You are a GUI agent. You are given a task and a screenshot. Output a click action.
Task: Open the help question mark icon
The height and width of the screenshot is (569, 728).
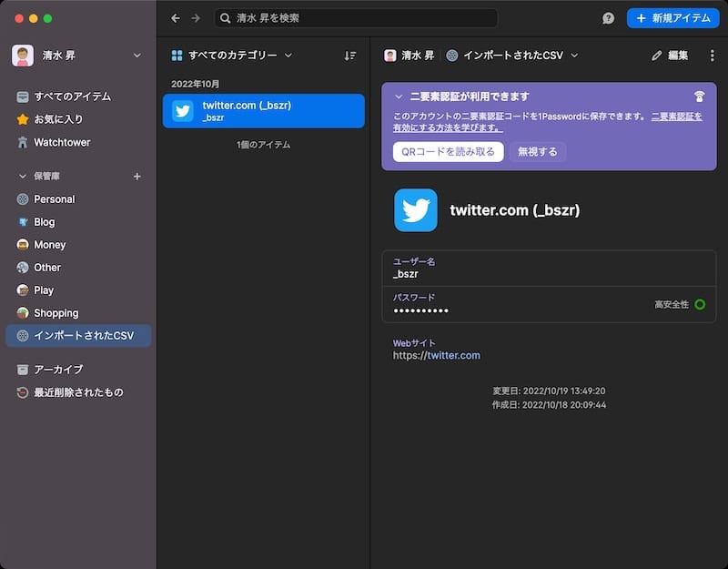click(x=608, y=18)
